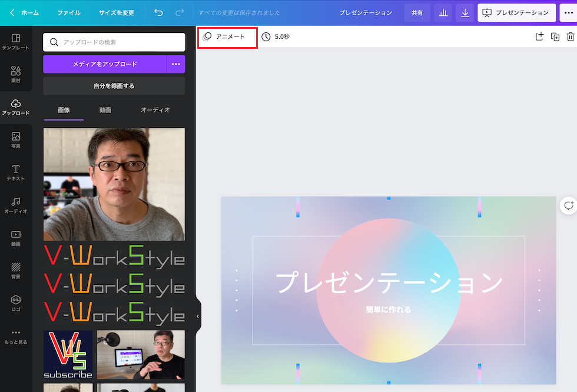This screenshot has height=392, width=577.
Task: Open the 写真 panel
Action: 16,139
